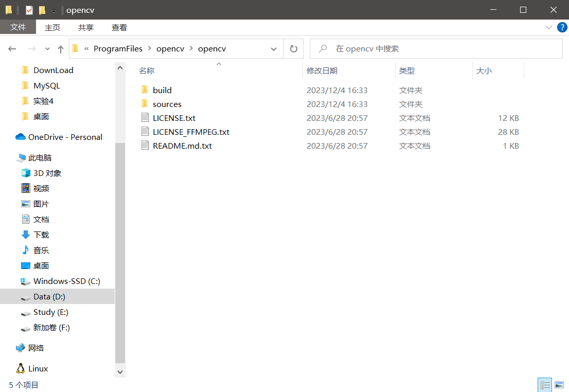
Task: Click the 12 KB size cell
Action: click(x=508, y=118)
